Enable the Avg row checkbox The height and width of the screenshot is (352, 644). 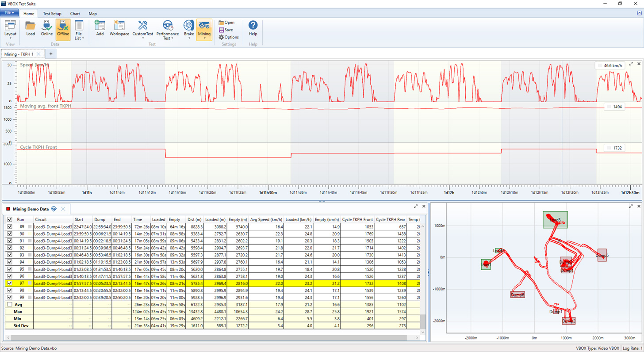tap(10, 304)
